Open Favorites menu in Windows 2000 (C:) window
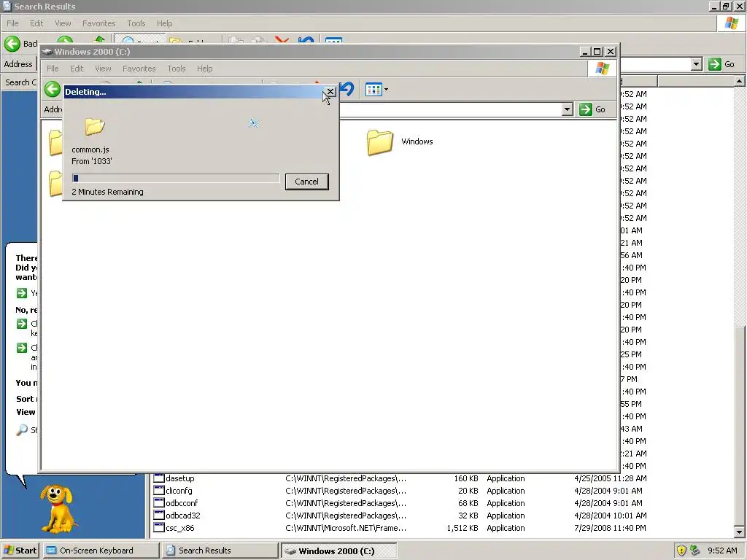 (139, 69)
